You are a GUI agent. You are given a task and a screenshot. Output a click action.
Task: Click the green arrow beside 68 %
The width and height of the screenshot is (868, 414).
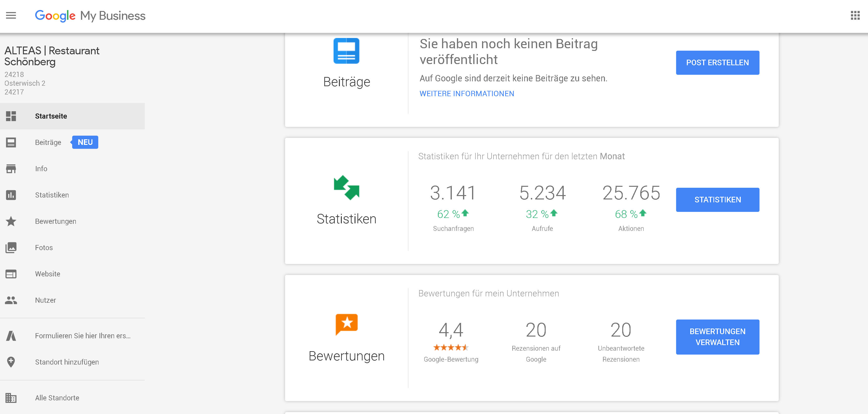642,213
